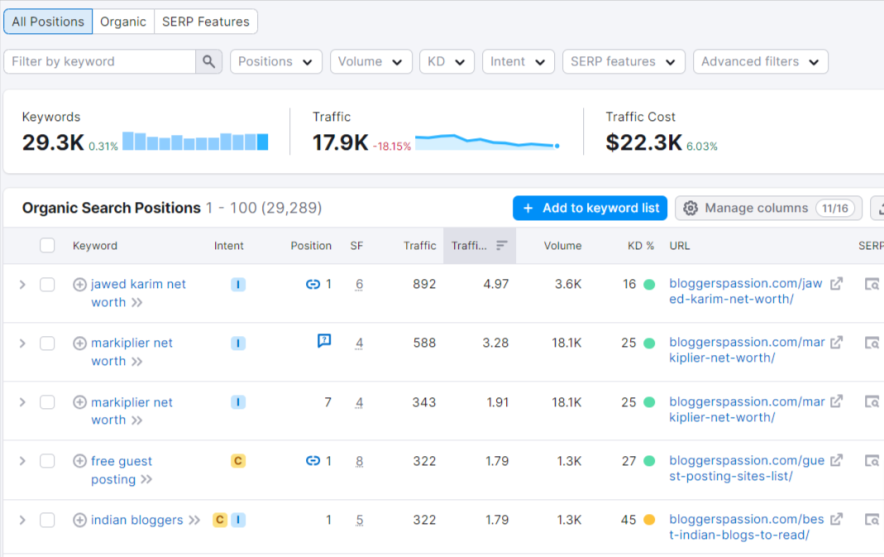This screenshot has height=557, width=884.
Task: Click SERP snapshot icon for free guest posting row
Action: click(x=872, y=462)
